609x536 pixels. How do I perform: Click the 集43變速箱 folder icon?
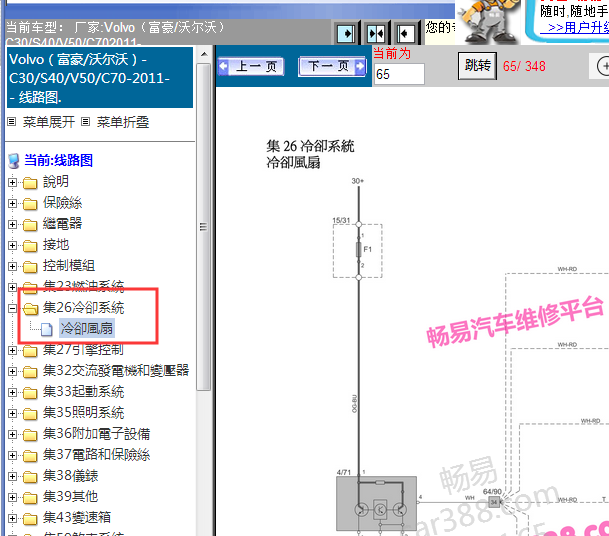[x=30, y=519]
